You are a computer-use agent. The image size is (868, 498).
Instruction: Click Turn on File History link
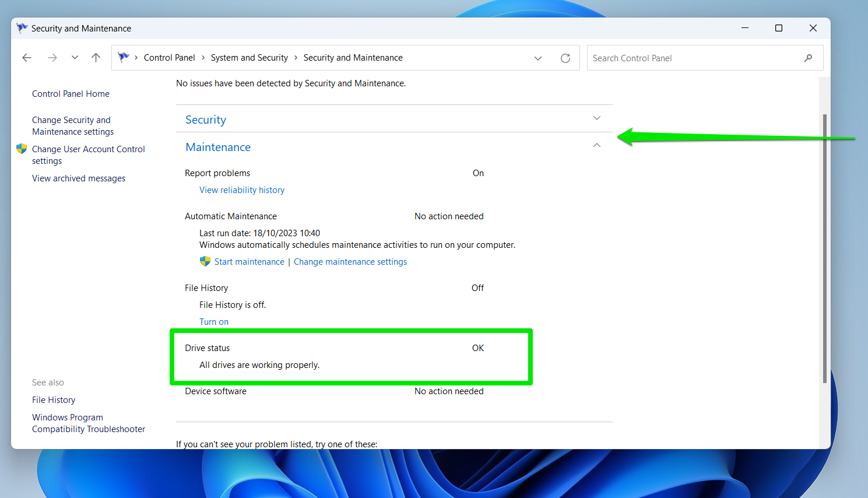214,322
